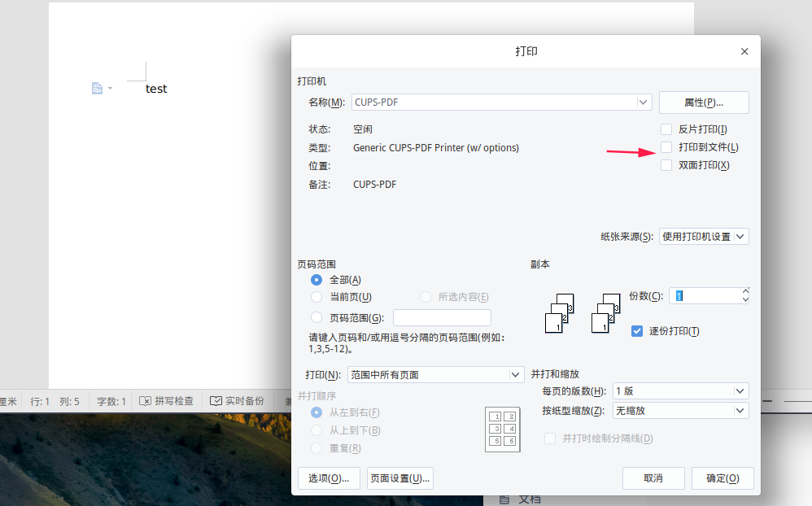Open scale to paper dropdown 无缩放
Viewport: 812px width, 506px height.
[x=680, y=411]
